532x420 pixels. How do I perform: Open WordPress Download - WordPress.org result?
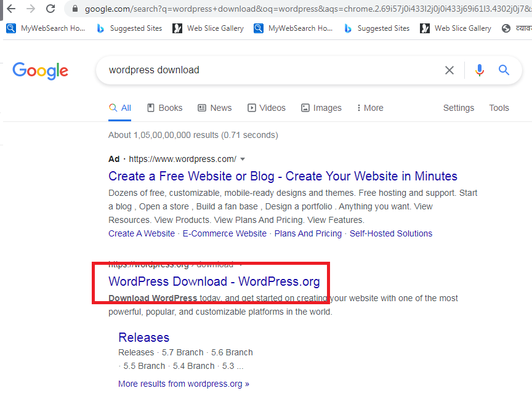[214, 281]
